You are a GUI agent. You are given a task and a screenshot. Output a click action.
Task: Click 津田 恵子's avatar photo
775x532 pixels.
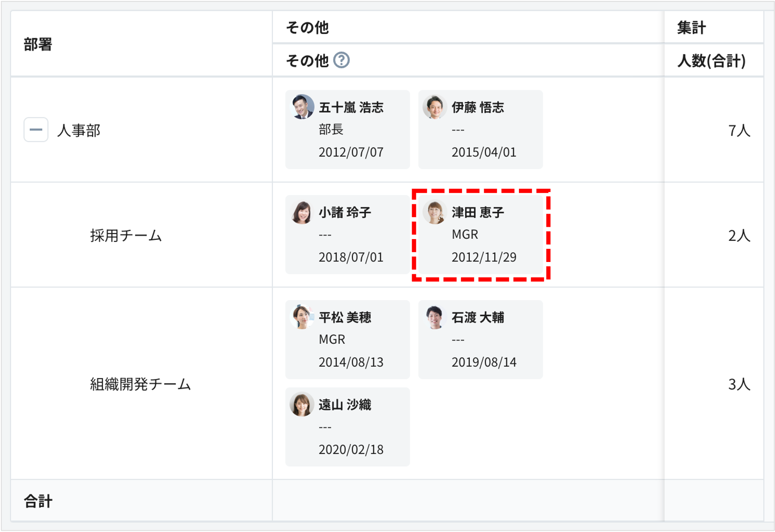click(434, 213)
